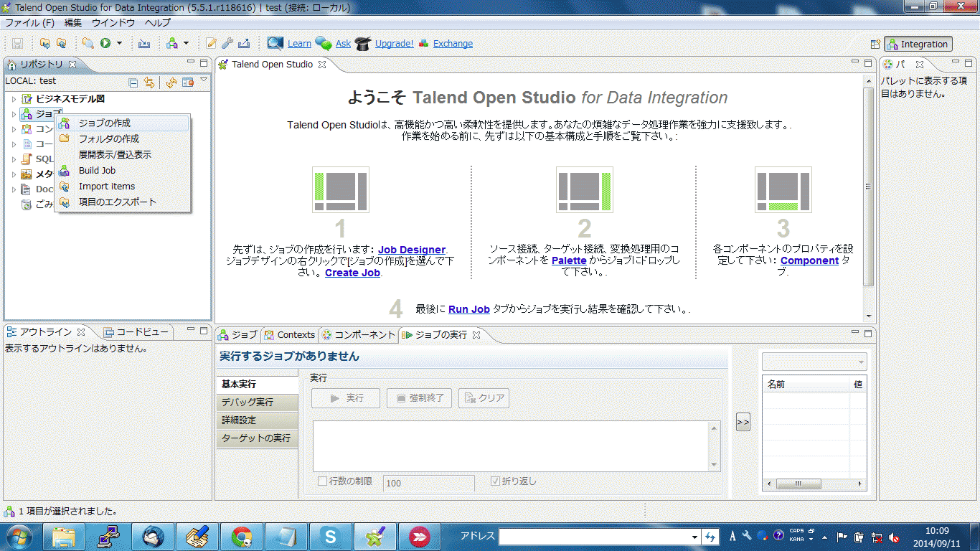Open the Create Job link
The width and height of the screenshot is (980, 551).
352,273
